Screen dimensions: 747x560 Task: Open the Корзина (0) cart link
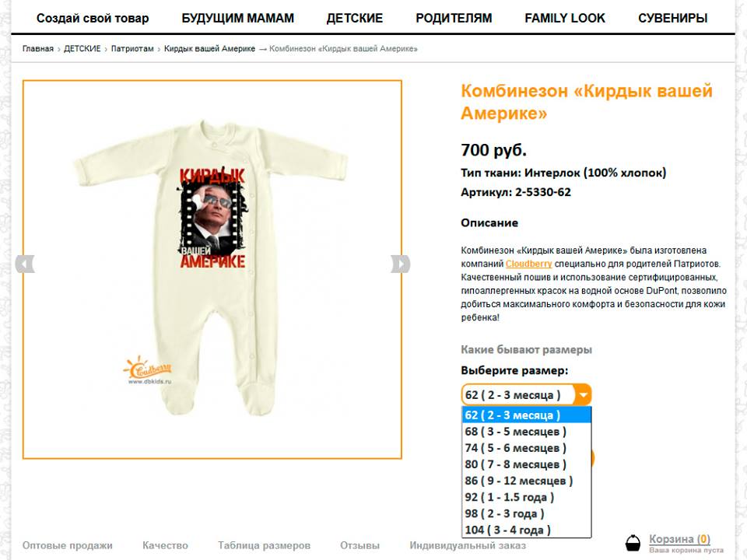pyautogui.click(x=679, y=539)
